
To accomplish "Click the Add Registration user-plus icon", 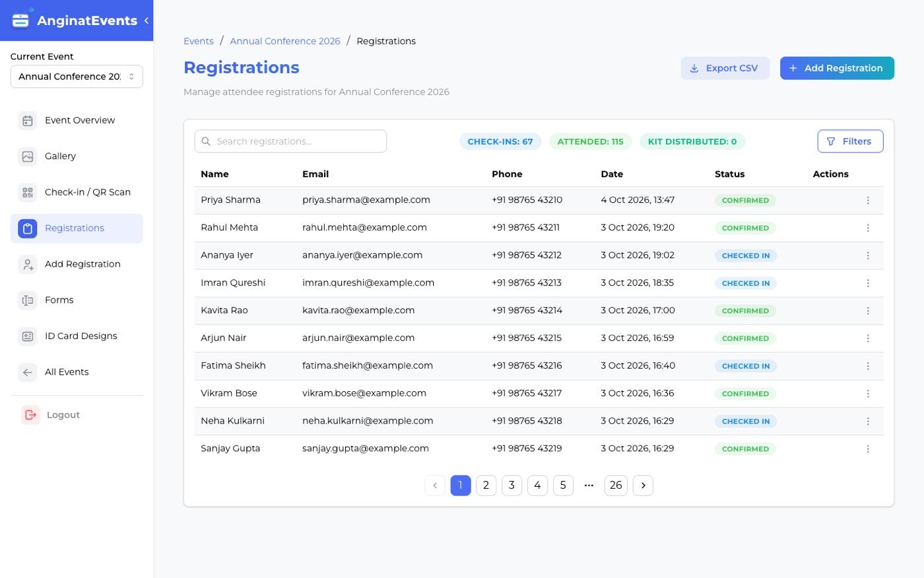I will 27,264.
